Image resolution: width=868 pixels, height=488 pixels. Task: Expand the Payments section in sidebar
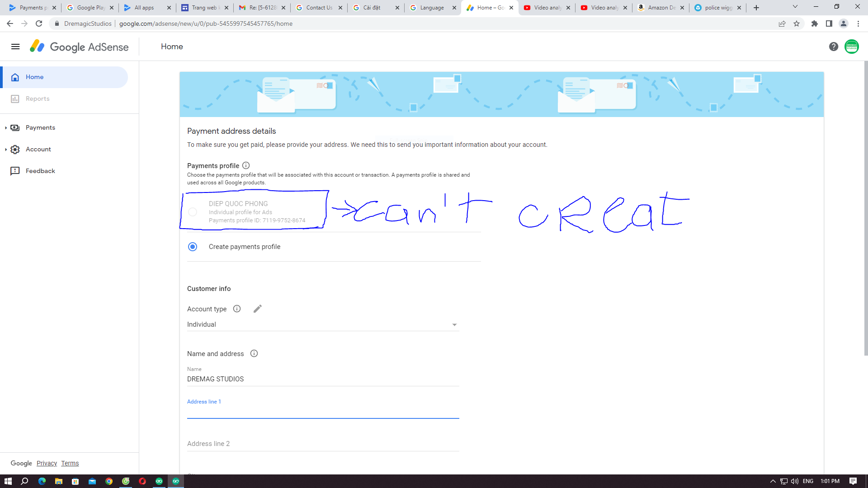click(x=5, y=127)
